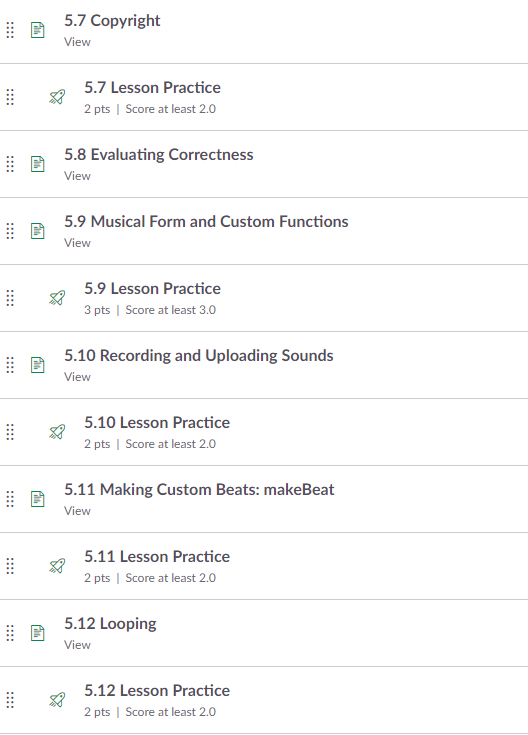Viewport: 528px width, 735px height.
Task: Open 5.10 Recording and Uploading Sounds
Action: click(x=199, y=356)
